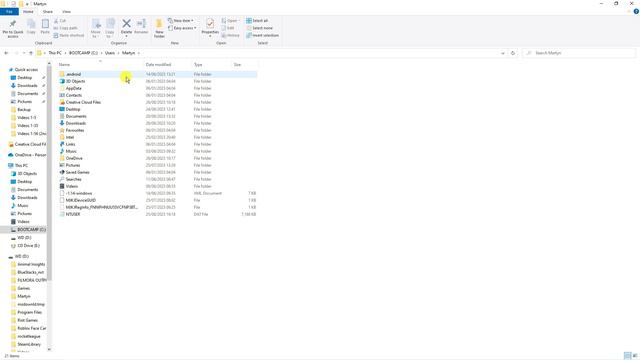Click Select all in the ribbon
Screen dimensions: 640x360
[257, 21]
